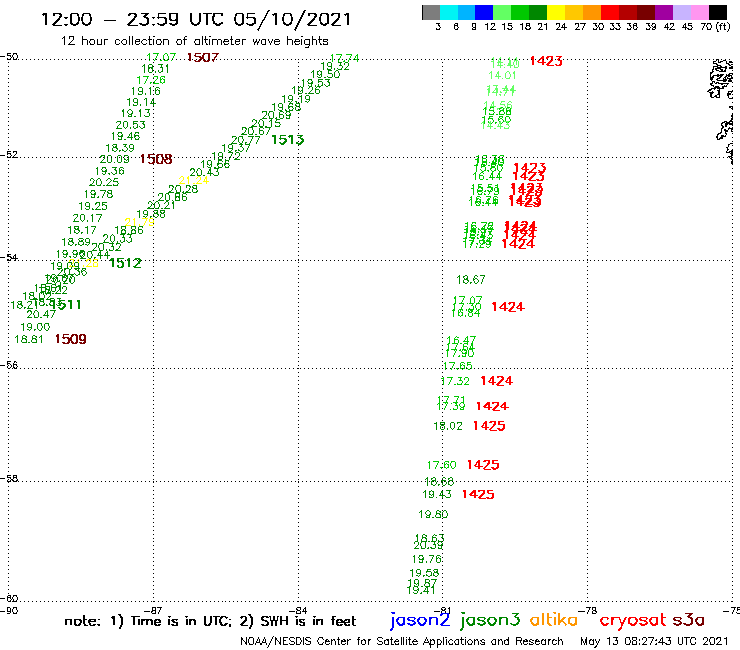Click the cyan swatch in the color scale
The image size is (740, 650).
point(448,12)
